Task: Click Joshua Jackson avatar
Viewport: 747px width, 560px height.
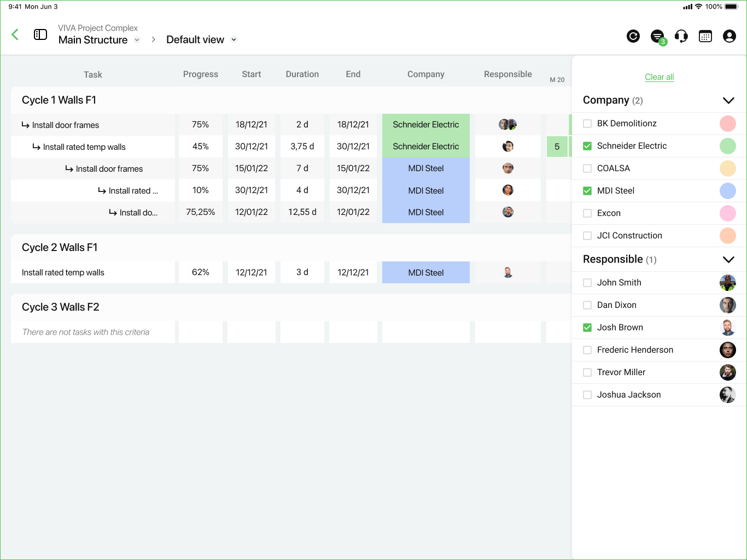Action: tap(728, 395)
